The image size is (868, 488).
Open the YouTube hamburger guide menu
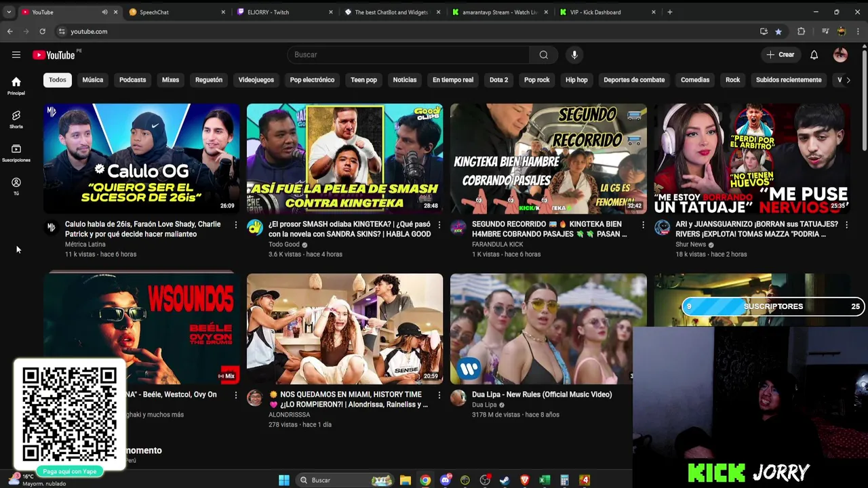(x=16, y=55)
